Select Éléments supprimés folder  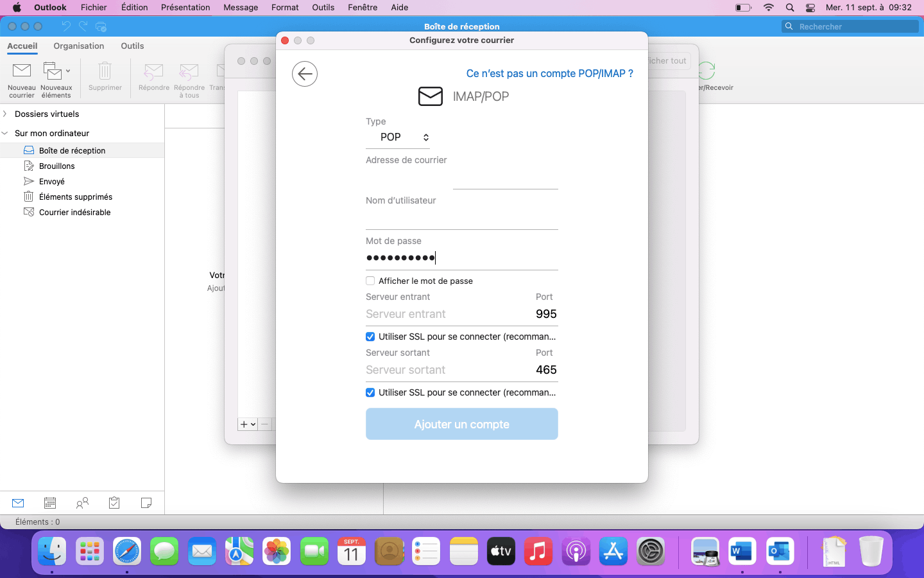tap(82, 197)
